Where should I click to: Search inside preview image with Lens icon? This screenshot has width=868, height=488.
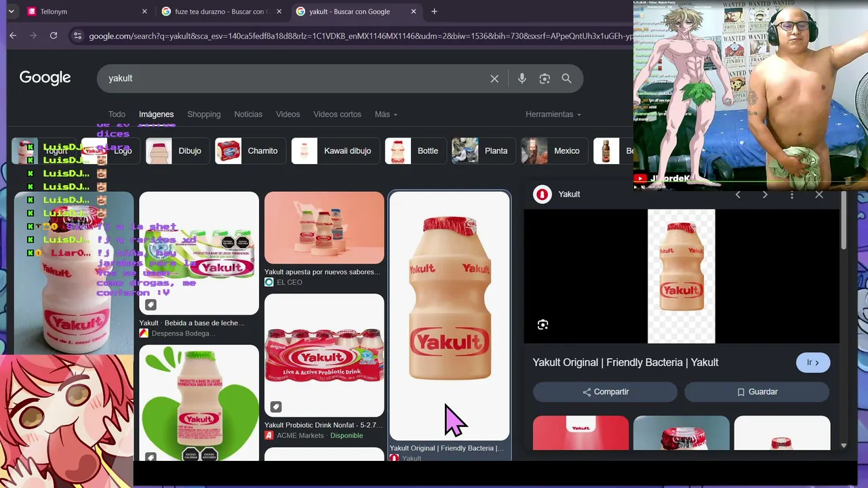pos(542,325)
